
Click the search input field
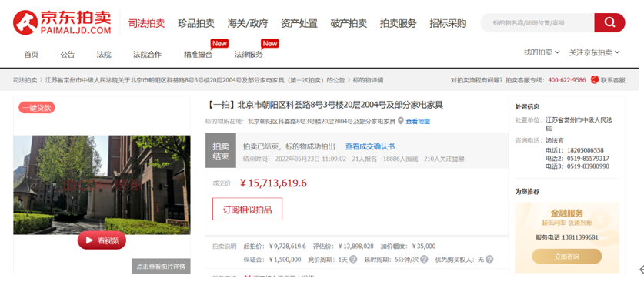click(x=537, y=22)
